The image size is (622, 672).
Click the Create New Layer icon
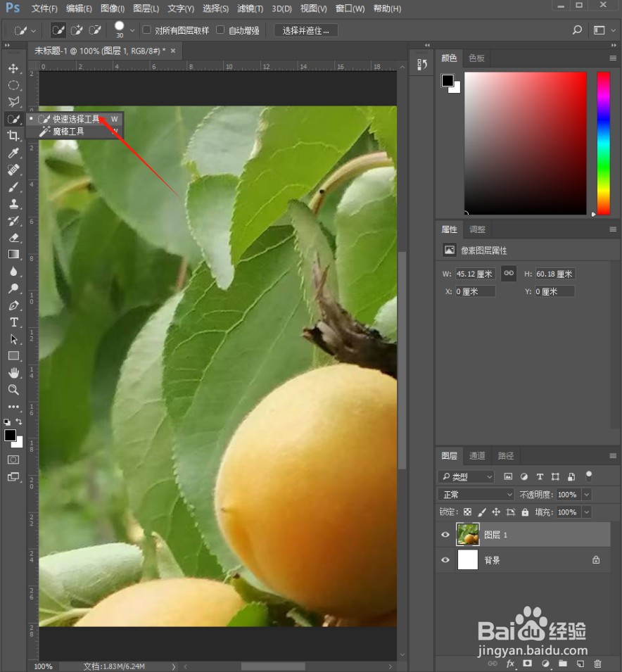pyautogui.click(x=580, y=664)
